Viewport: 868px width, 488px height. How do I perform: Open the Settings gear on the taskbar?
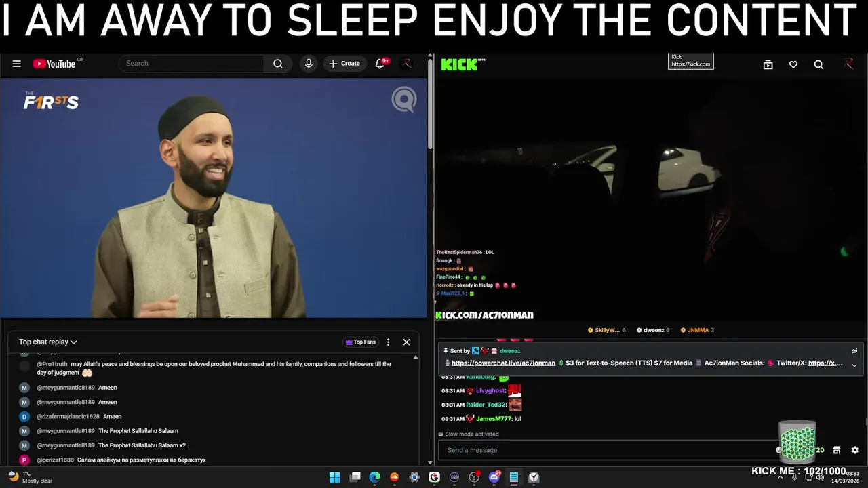(414, 477)
